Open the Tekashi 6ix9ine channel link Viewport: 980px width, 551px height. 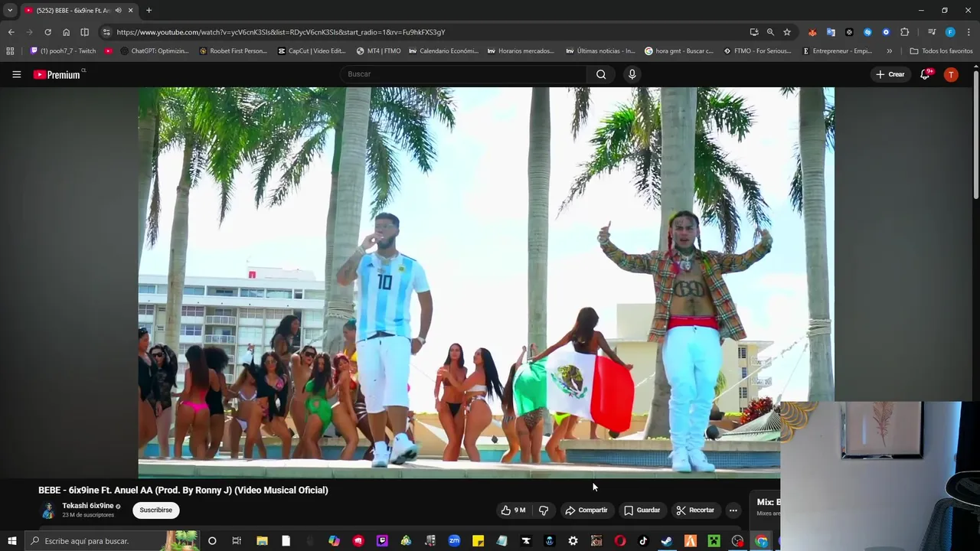(x=87, y=506)
